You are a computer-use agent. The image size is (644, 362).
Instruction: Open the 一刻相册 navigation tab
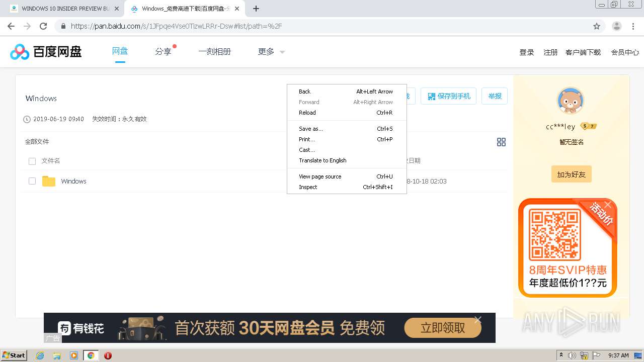pyautogui.click(x=215, y=51)
